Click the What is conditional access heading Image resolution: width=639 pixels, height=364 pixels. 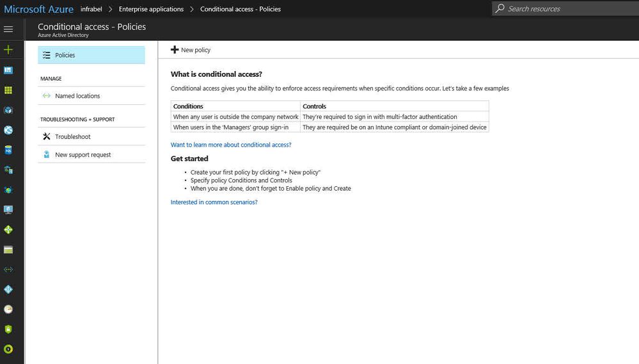216,74
